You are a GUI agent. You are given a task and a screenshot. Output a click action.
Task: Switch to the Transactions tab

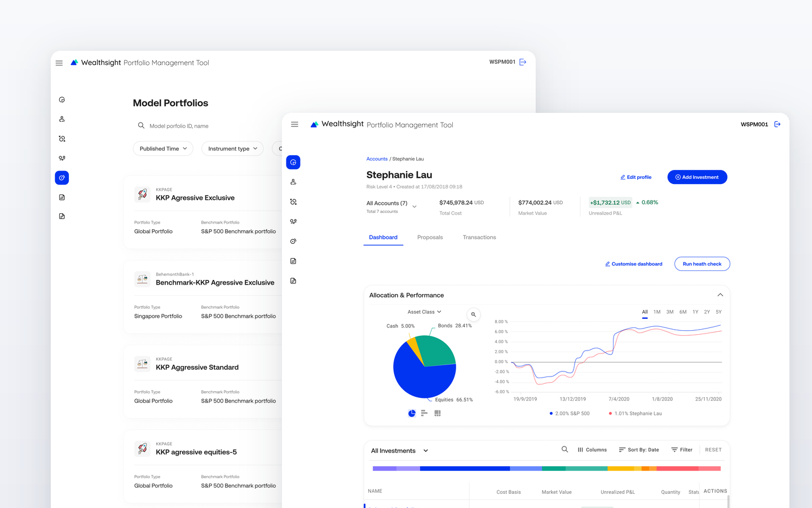pos(479,237)
